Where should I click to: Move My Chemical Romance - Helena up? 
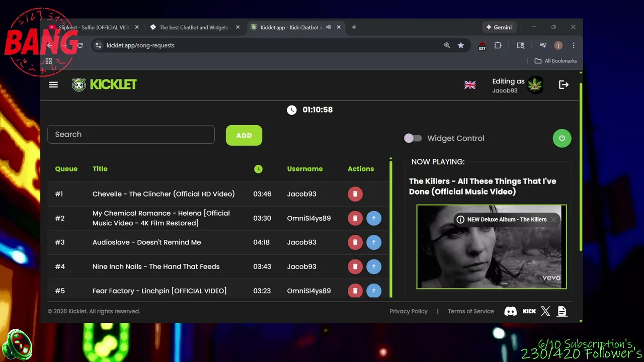[374, 218]
